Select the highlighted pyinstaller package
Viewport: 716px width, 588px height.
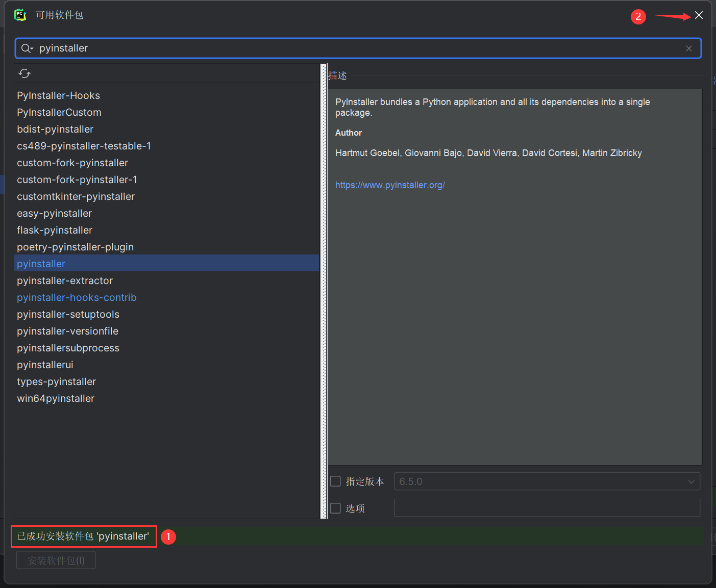[x=166, y=264]
